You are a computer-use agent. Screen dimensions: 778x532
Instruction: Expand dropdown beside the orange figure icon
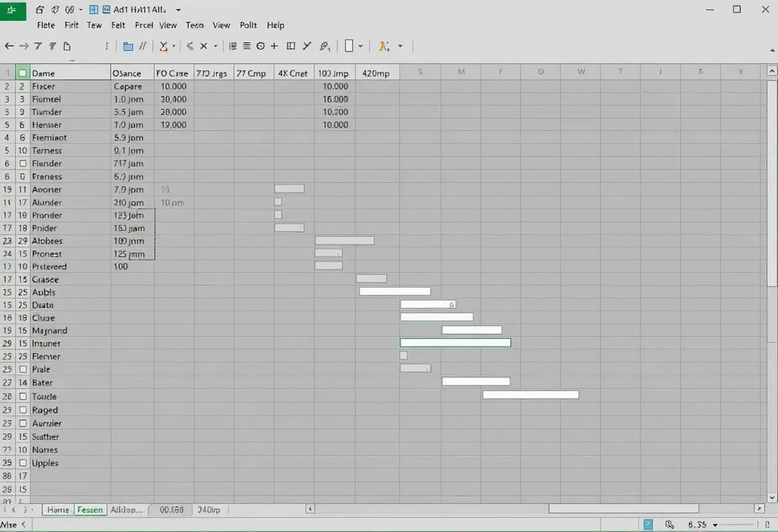(400, 46)
